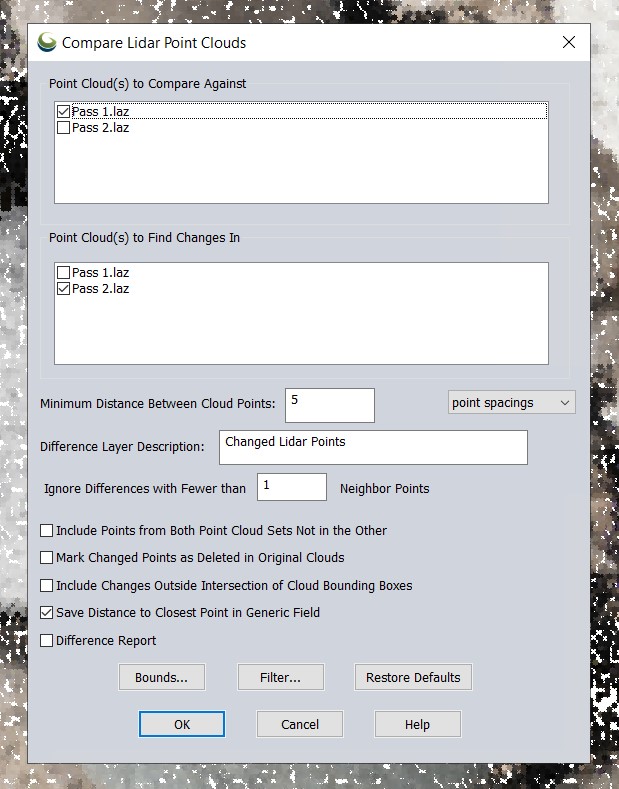Viewport: 619px width, 789px height.
Task: Enable Include Changes Outside Intersection of Bounding Boxes
Action: pyautogui.click(x=46, y=585)
